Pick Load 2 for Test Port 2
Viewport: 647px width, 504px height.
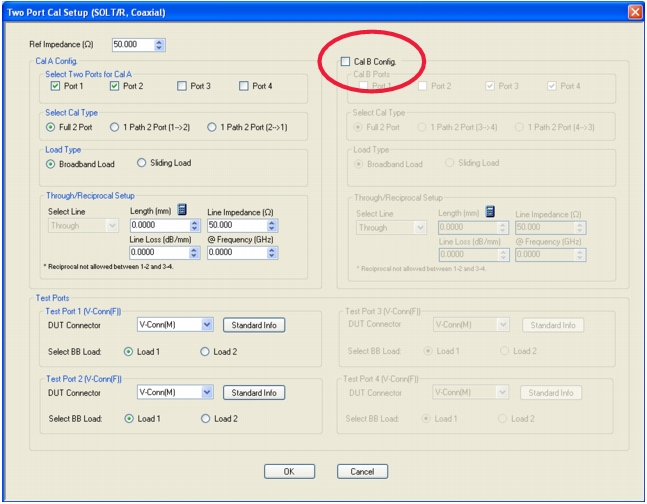206,418
